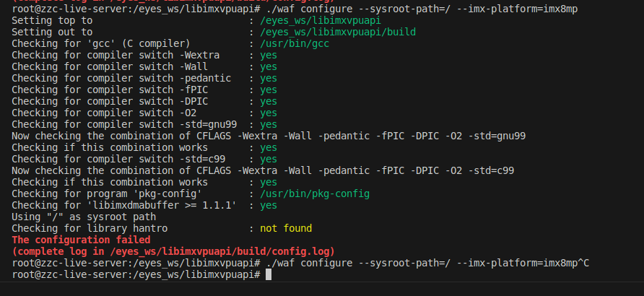Viewport: 644px width, 296px height.
Task: Click the terminal cursor block at the last prompt
Action: pos(269,274)
